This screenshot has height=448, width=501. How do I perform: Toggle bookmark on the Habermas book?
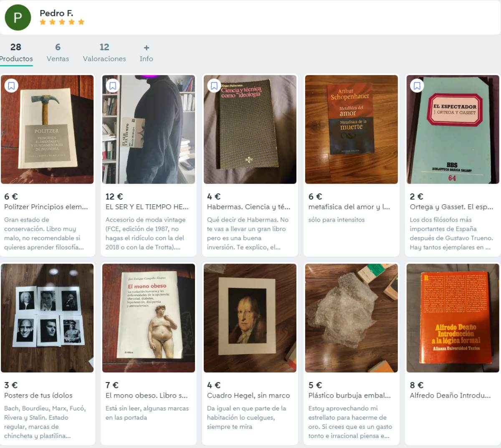tap(214, 86)
